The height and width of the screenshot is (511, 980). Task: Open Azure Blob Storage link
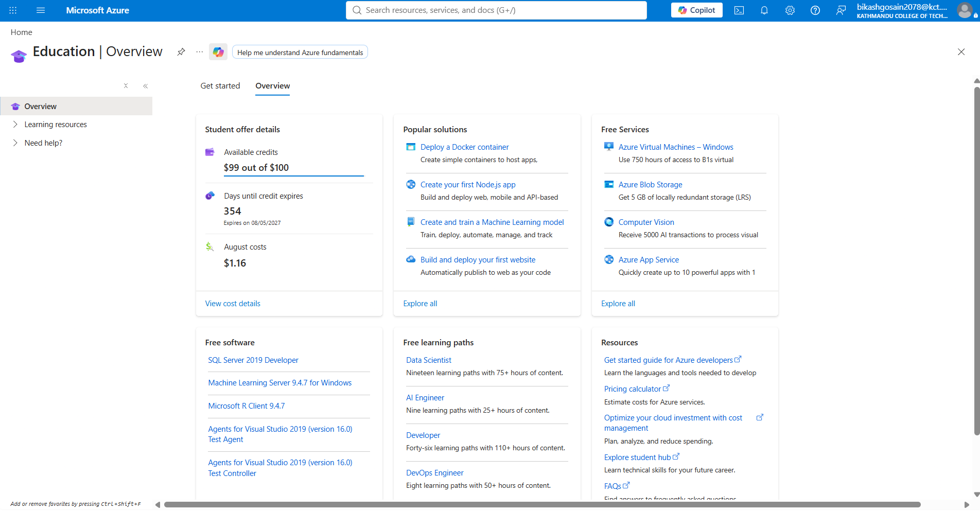coord(651,185)
